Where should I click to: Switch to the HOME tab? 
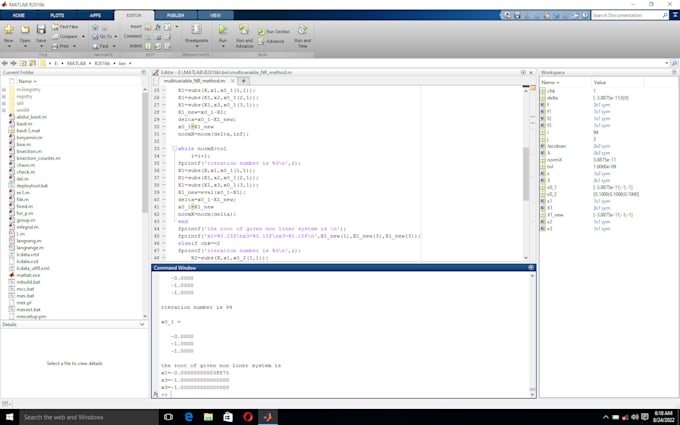(19, 15)
